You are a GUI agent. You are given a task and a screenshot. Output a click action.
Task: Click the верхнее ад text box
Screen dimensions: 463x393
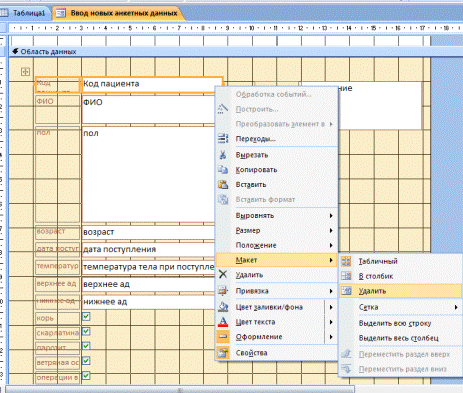click(149, 284)
